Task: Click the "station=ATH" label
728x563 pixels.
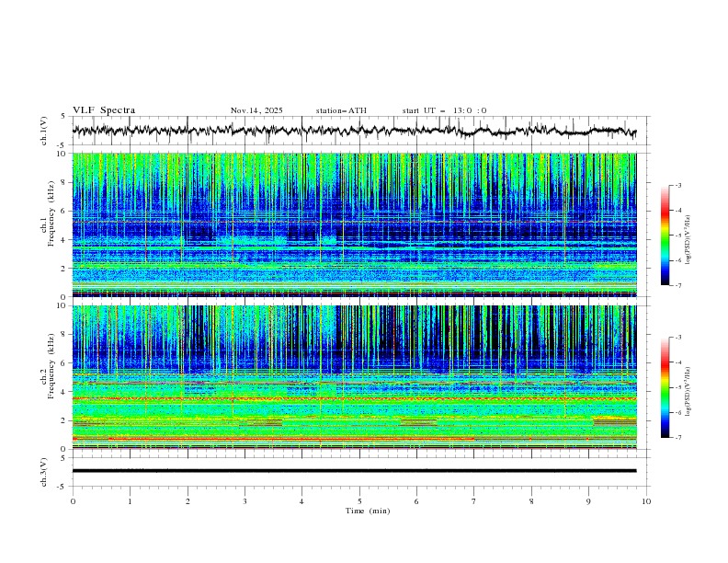Action: point(341,110)
